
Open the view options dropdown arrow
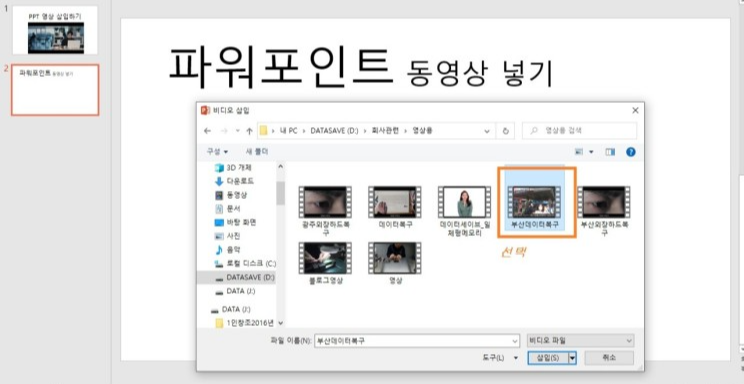[x=591, y=152]
